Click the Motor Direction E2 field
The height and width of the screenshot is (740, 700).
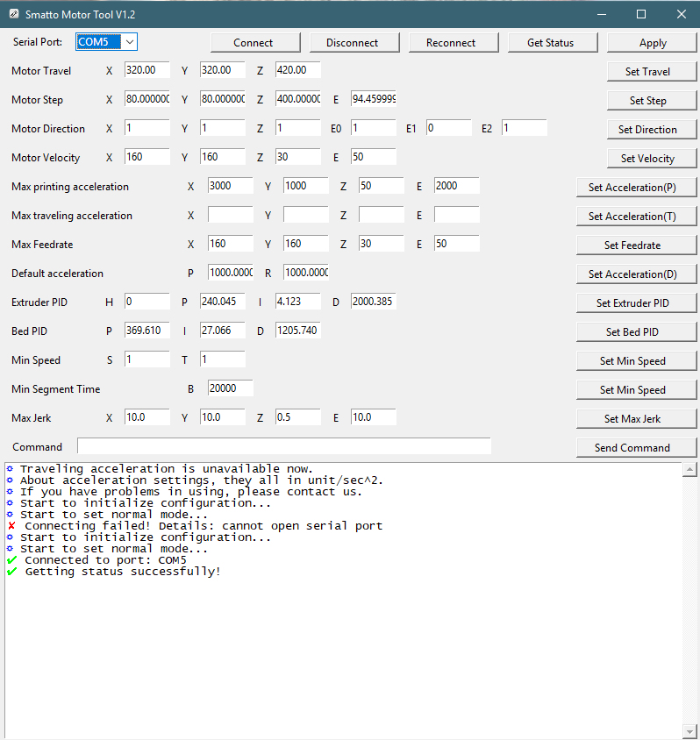(525, 128)
